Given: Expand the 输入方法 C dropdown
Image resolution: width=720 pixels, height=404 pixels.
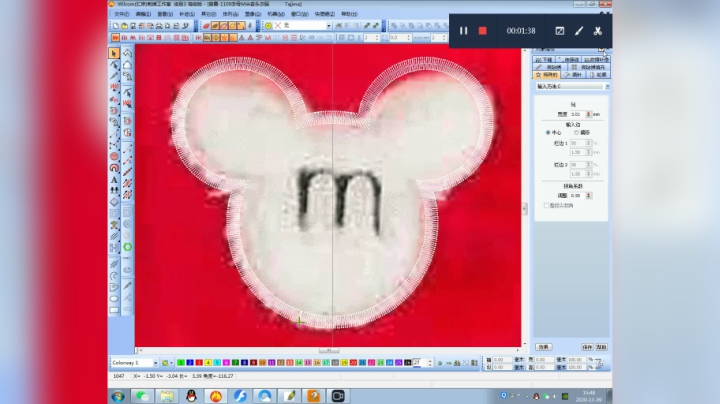Looking at the screenshot, I should 607,86.
